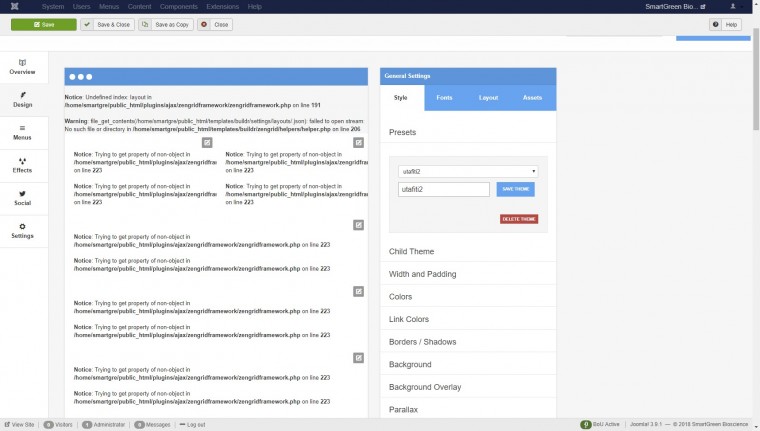Screen dimensions: 760x431
Task: Click Save & Close button
Action: coord(108,24)
